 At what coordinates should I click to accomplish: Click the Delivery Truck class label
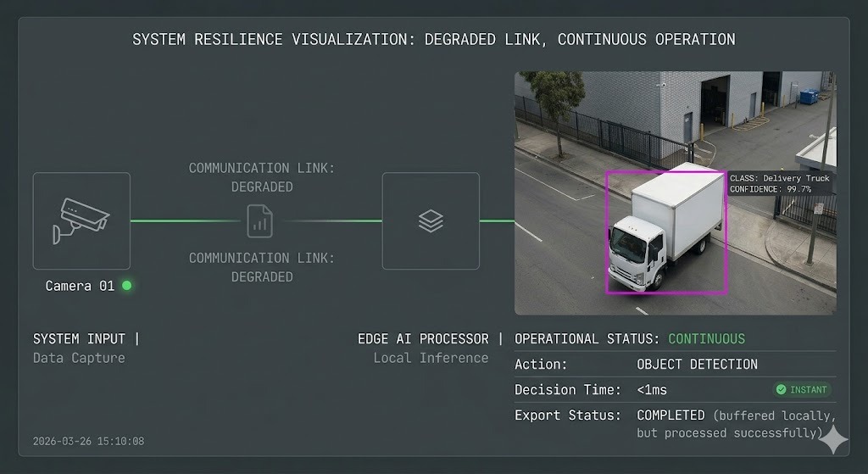click(x=781, y=178)
